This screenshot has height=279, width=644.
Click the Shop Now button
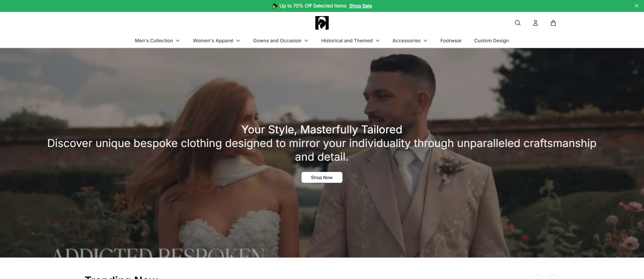[x=322, y=177]
